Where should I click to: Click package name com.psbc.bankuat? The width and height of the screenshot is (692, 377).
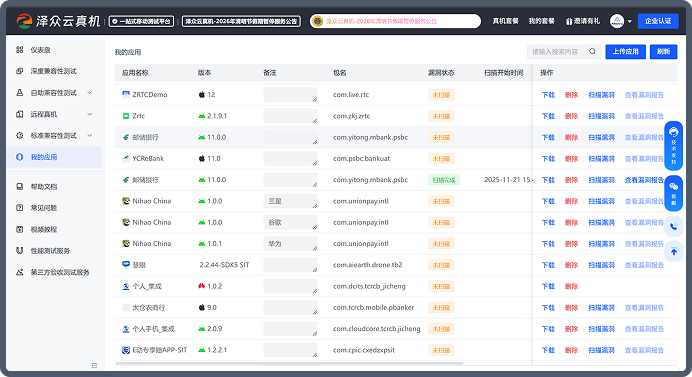coord(361,158)
